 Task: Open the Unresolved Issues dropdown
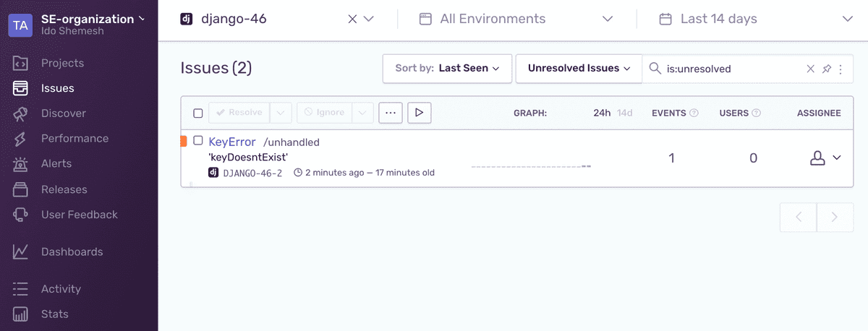[x=579, y=69]
